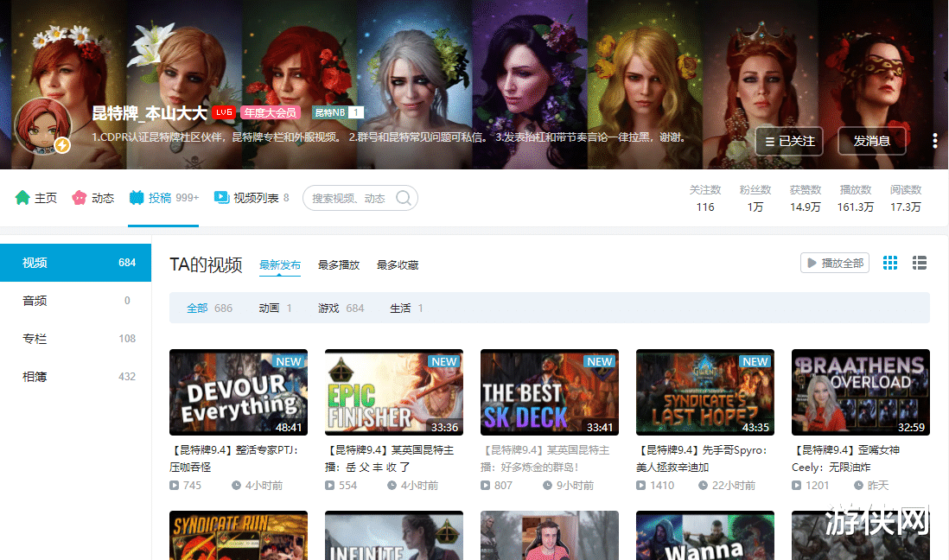949x560 pixels.
Task: Open the Wanna video thumbnail
Action: (x=705, y=536)
